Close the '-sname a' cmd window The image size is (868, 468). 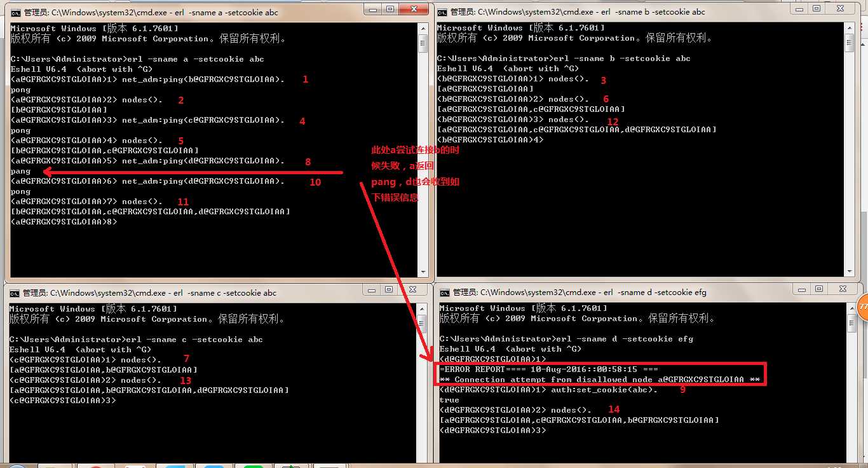pyautogui.click(x=414, y=9)
